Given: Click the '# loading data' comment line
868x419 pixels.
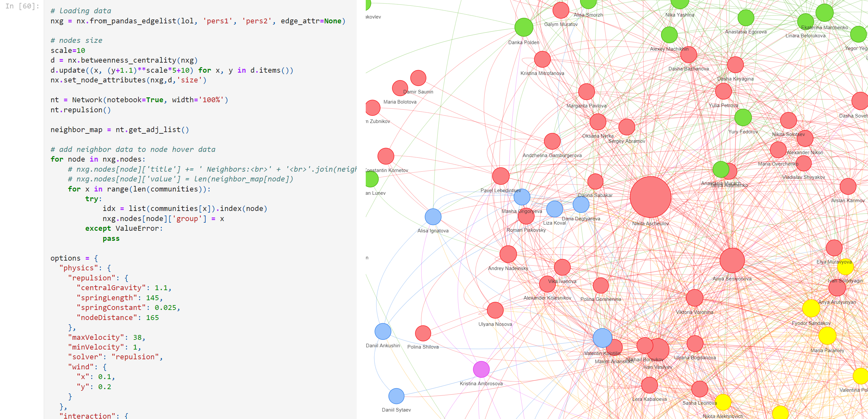Looking at the screenshot, I should pyautogui.click(x=80, y=11).
